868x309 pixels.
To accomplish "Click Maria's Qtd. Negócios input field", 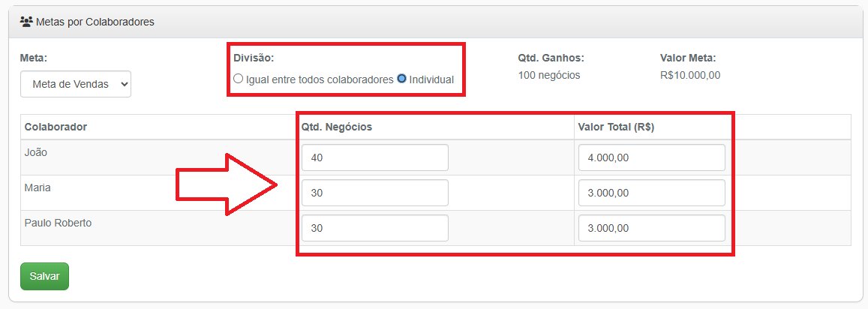I will [374, 193].
